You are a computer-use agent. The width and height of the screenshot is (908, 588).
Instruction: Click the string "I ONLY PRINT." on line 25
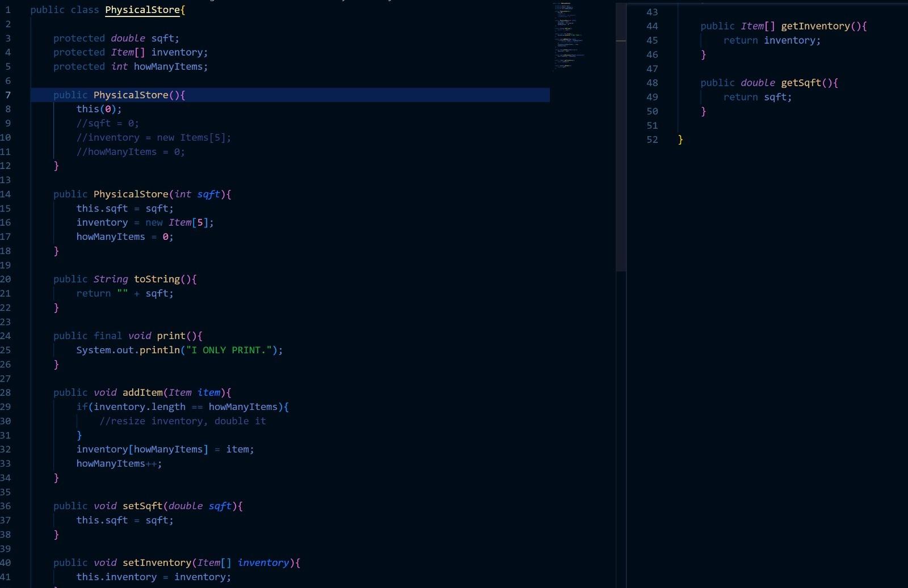(x=232, y=350)
